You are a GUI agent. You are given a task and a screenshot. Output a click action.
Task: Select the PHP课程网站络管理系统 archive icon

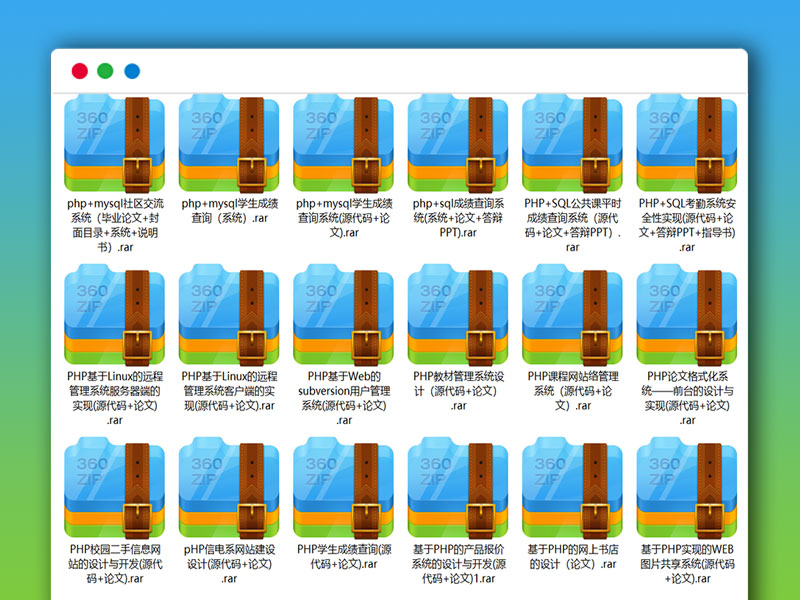tap(572, 316)
